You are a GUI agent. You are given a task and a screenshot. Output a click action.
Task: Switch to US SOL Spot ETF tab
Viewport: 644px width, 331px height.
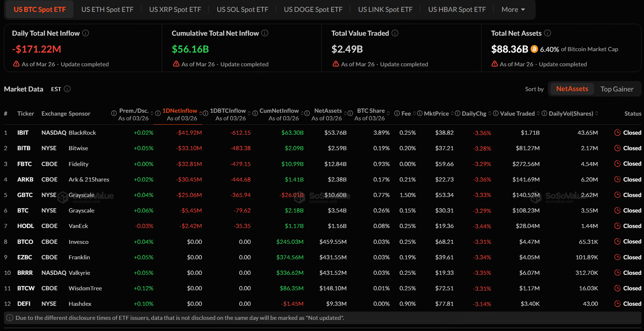[x=242, y=10]
